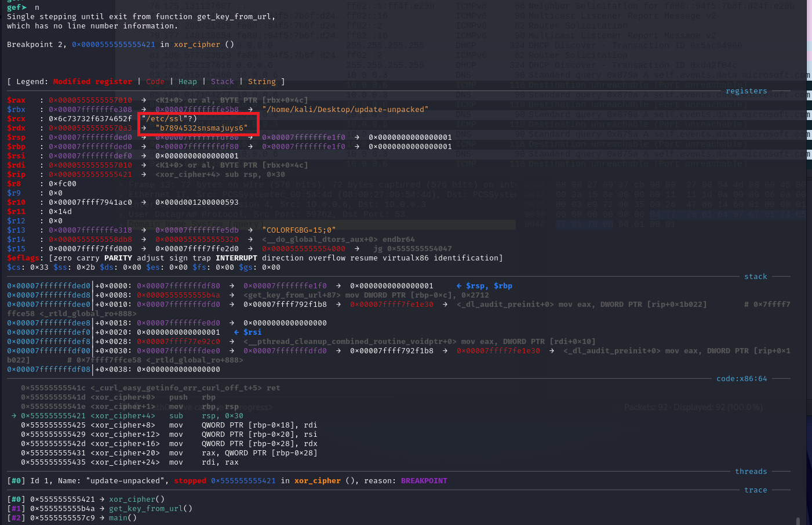This screenshot has width=812, height=525.
Task: Click the $r11 register value 0x14d
Action: (60, 212)
